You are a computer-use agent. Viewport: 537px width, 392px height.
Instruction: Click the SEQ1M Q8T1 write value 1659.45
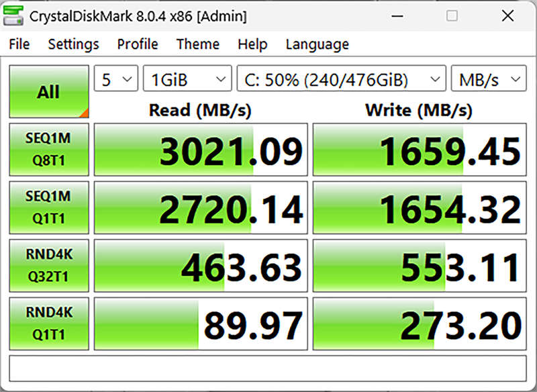coord(420,150)
